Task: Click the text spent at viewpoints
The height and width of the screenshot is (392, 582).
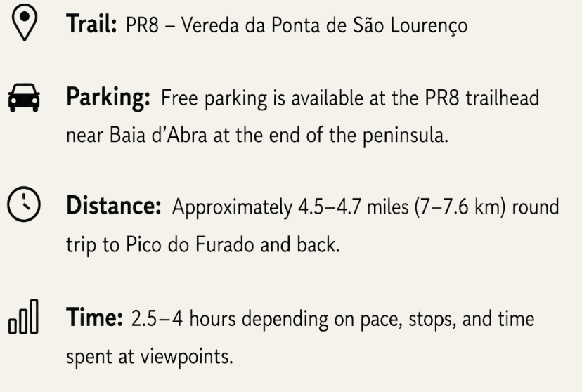Action: click(150, 357)
